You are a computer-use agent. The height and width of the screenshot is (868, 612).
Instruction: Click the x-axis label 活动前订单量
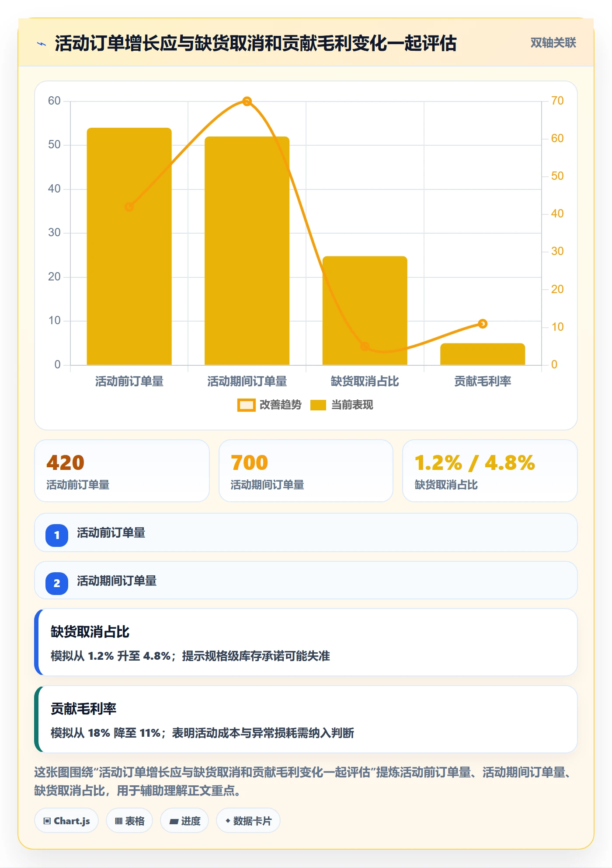pyautogui.click(x=129, y=381)
